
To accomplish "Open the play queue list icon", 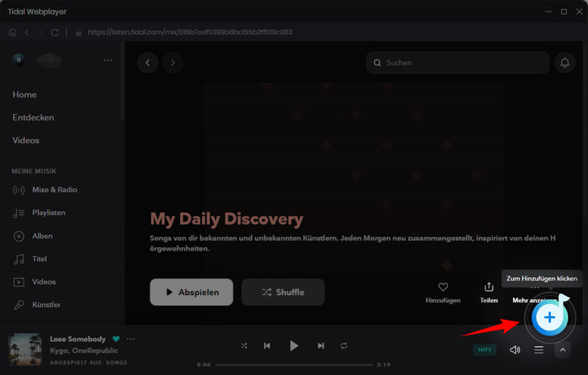I will [539, 350].
